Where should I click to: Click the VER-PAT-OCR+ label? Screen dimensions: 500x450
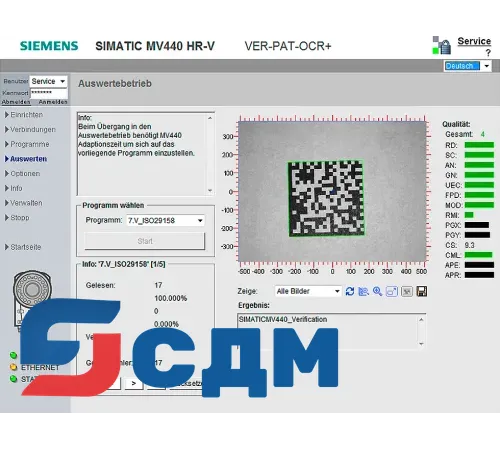click(288, 46)
